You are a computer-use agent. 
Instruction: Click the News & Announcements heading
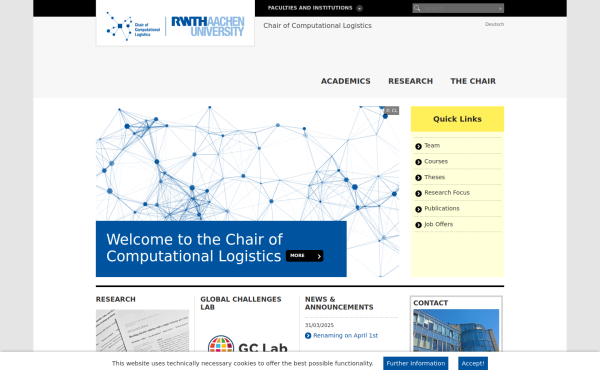pos(339,303)
